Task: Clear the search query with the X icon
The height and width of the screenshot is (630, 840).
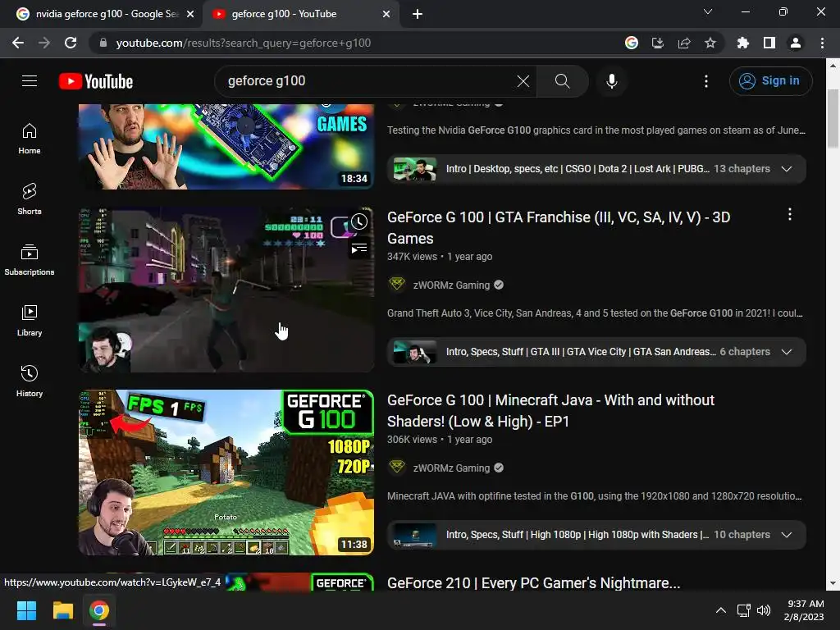Action: (523, 81)
